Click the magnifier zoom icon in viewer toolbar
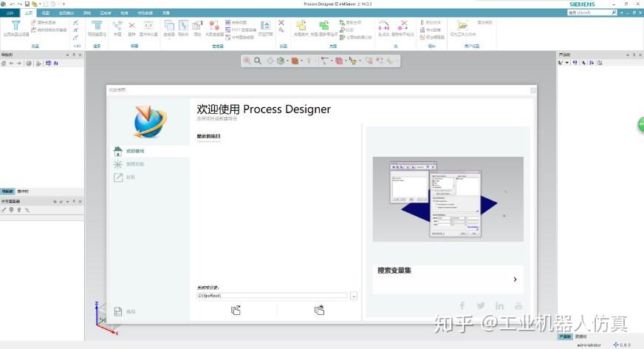The width and height of the screenshot is (644, 349). [x=258, y=61]
